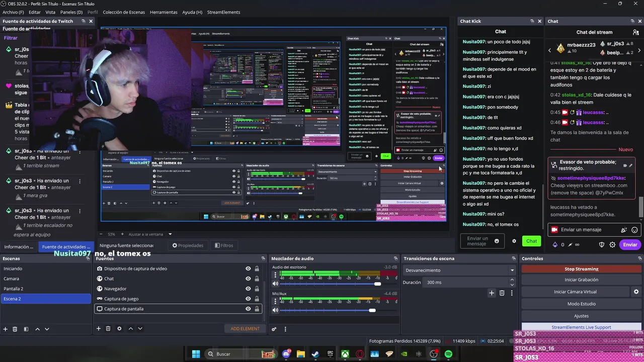Hide the Chat source
The height and width of the screenshot is (362, 644).
pyautogui.click(x=248, y=279)
